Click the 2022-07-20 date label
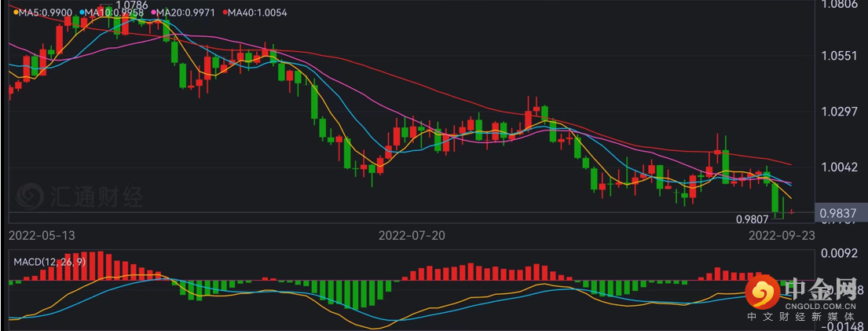The width and height of the screenshot is (868, 331). click(x=410, y=234)
